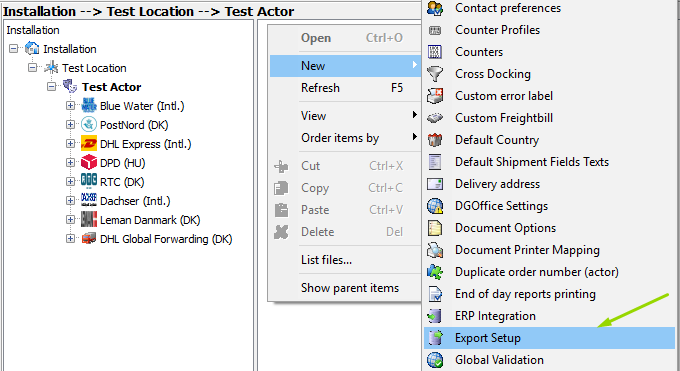Image resolution: width=680 pixels, height=371 pixels.
Task: Click the DPD (HU) red box icon
Action: tap(89, 163)
